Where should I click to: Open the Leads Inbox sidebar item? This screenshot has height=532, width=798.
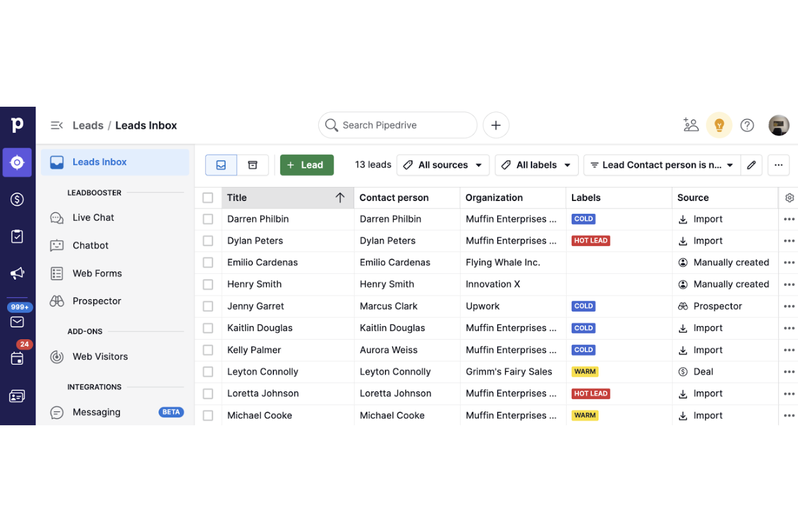pos(99,162)
